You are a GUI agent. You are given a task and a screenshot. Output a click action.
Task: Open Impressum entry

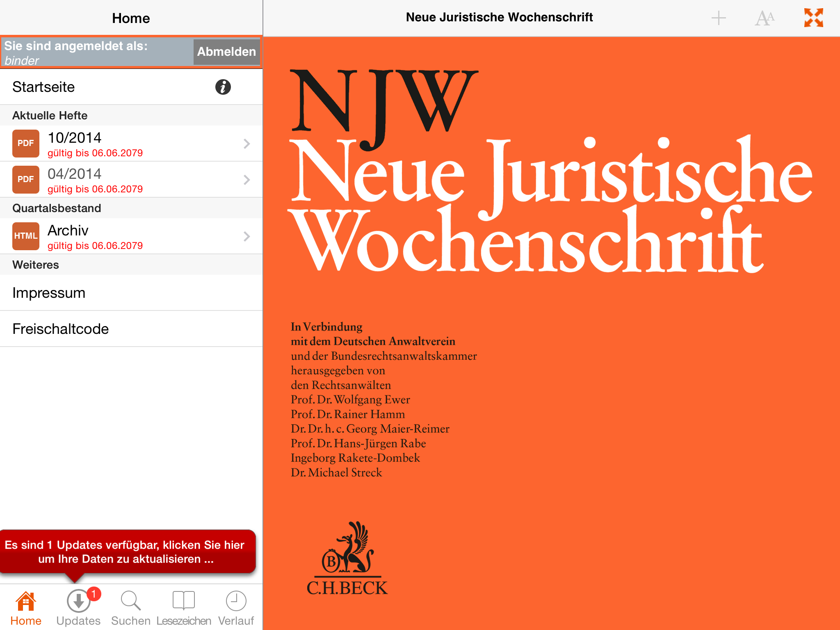(x=131, y=293)
